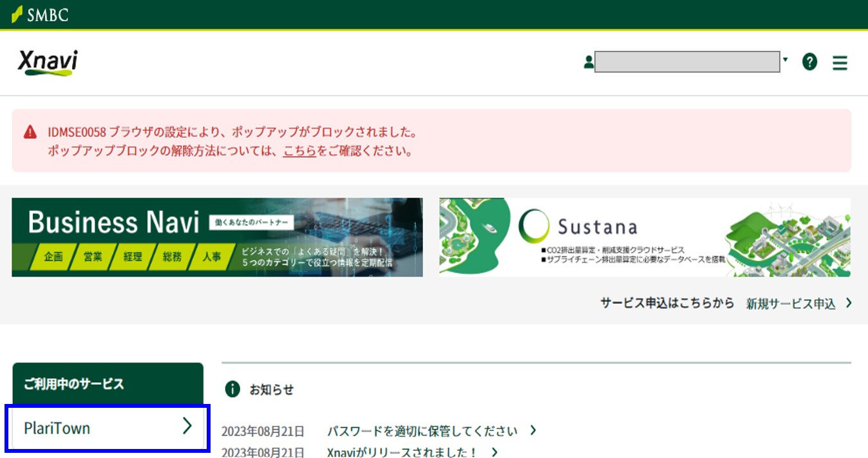Click the user account person icon
This screenshot has height=458, width=868.
coord(589,62)
